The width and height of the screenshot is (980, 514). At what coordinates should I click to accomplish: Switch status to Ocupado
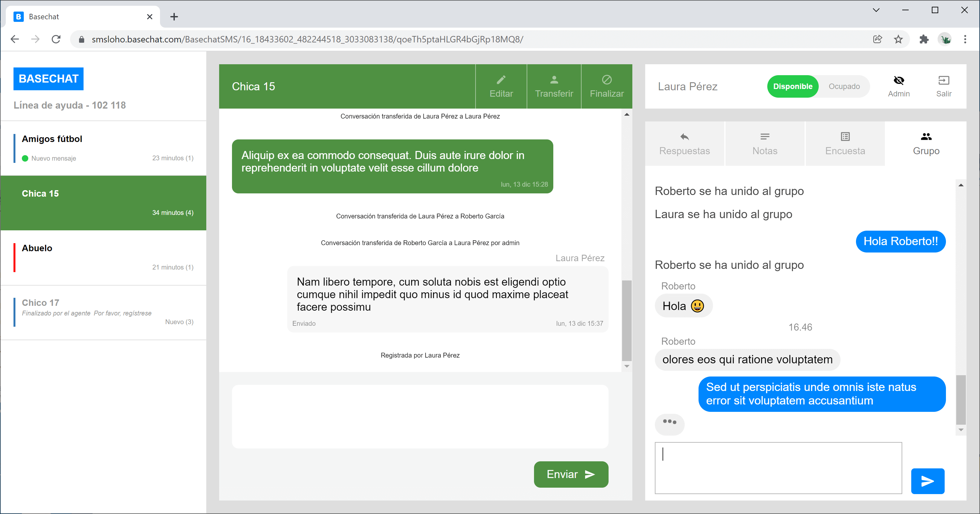pos(844,86)
